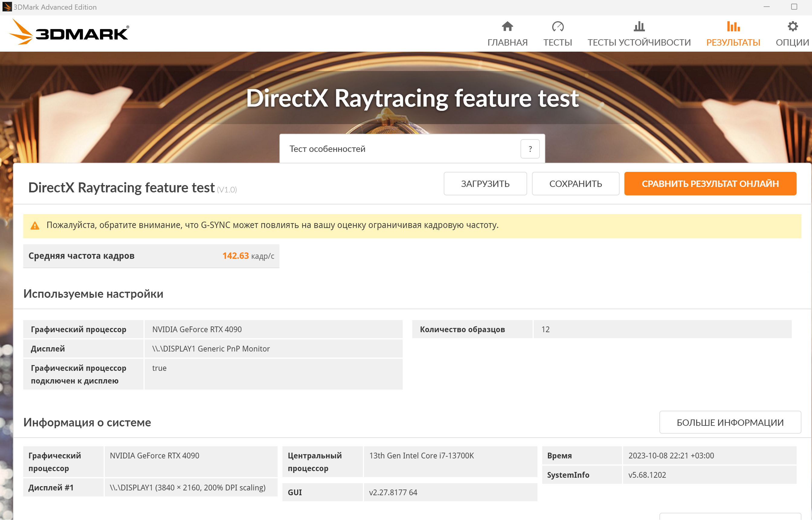Click the orange Результаты chart icon
This screenshot has height=520, width=812.
[733, 26]
